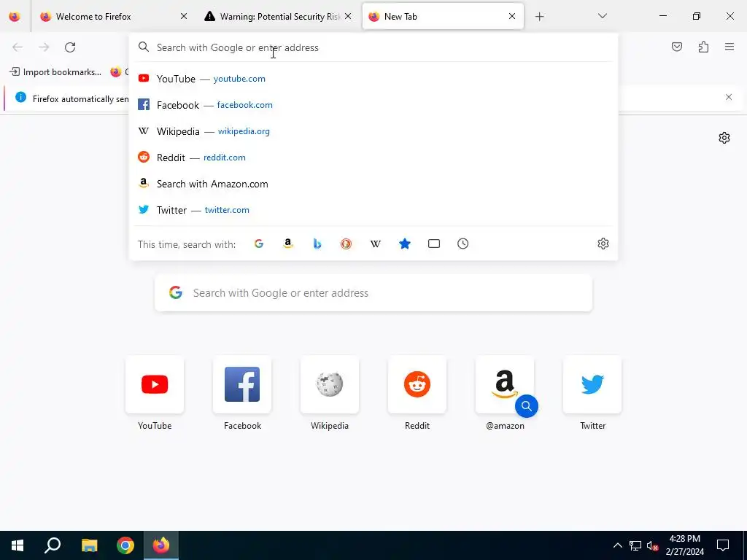Open the new tab personalize gear icon
747x560 pixels.
coord(724,138)
